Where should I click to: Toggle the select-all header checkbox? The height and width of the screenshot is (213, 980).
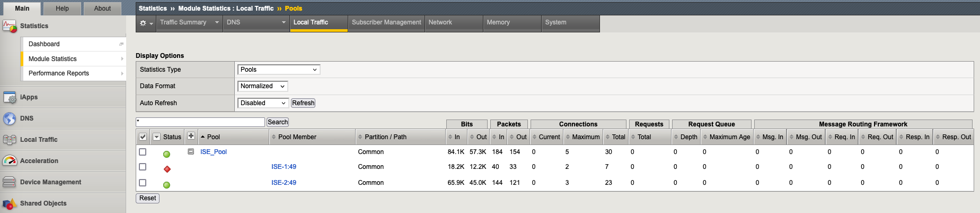tap(143, 137)
